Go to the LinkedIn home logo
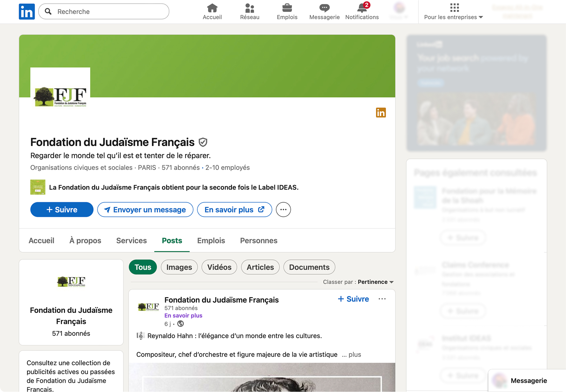566x392 pixels. 27,11
